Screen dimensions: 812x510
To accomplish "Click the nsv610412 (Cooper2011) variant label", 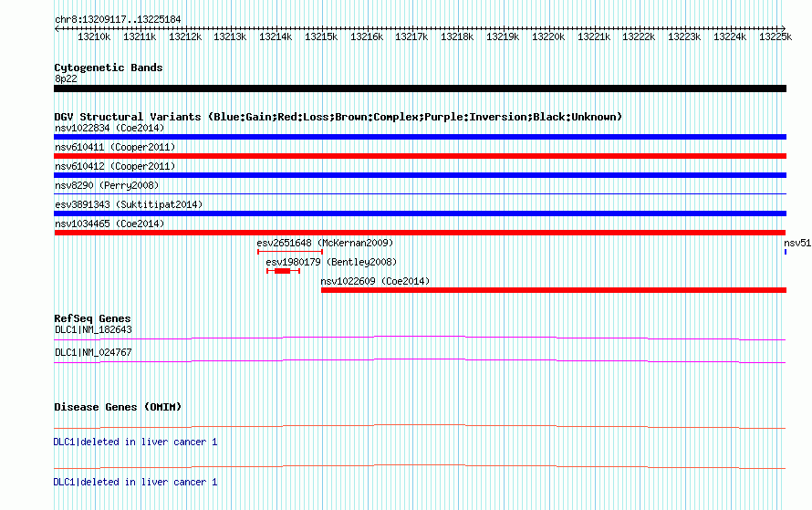I will coord(115,166).
